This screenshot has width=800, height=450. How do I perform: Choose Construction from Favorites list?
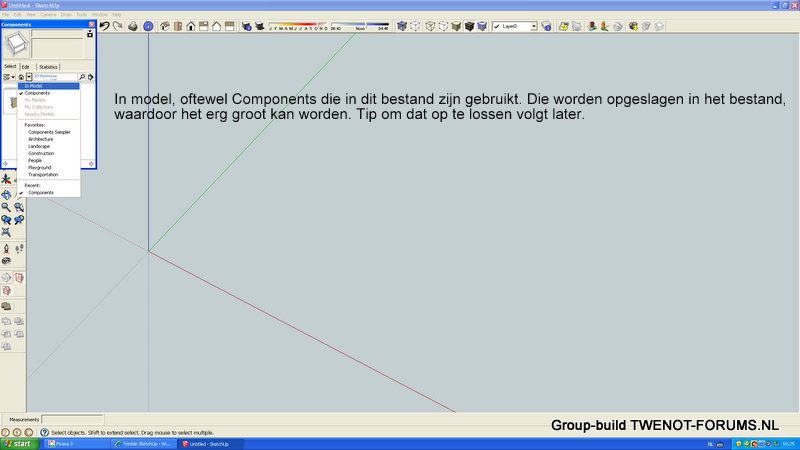[x=41, y=154]
